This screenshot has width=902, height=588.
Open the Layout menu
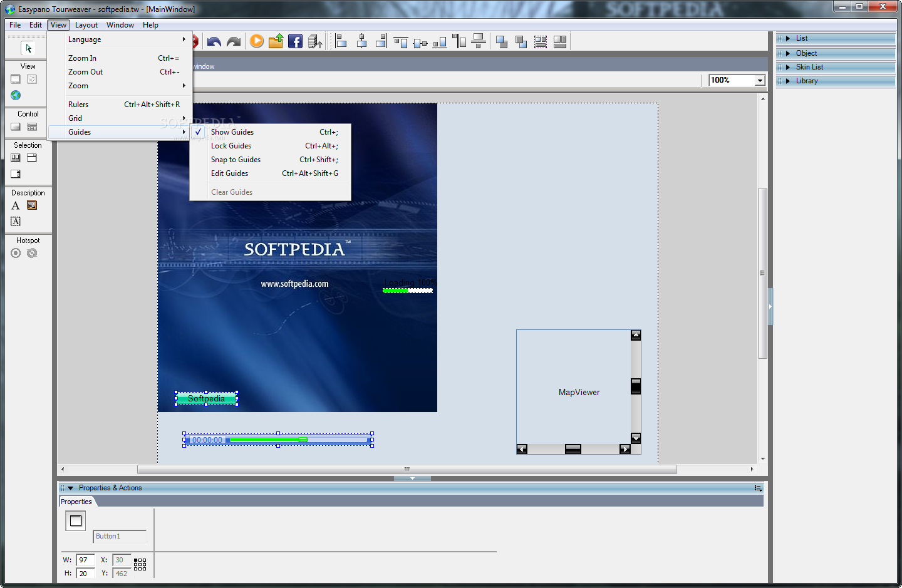point(86,25)
